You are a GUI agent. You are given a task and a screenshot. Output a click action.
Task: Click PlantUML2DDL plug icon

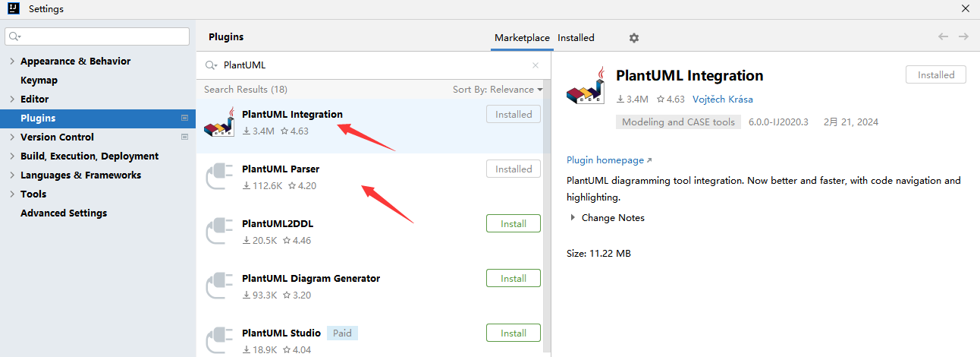pyautogui.click(x=219, y=232)
